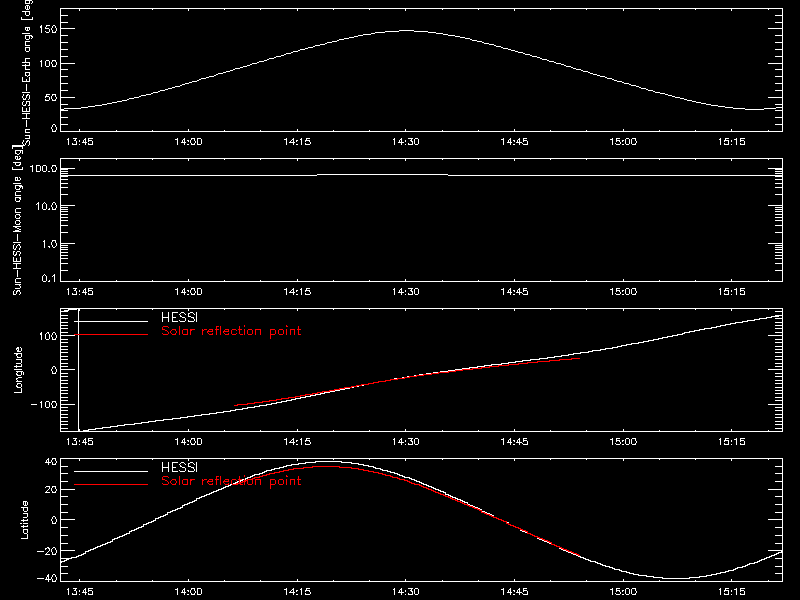Select the HESSI legend label in Longitude plot
This screenshot has width=800, height=600.
(x=179, y=317)
